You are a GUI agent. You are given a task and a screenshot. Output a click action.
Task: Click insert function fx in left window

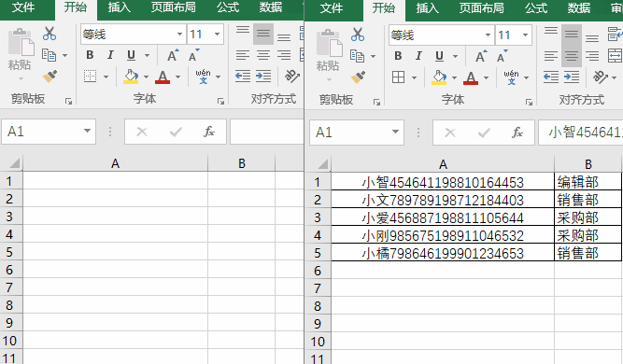point(209,132)
